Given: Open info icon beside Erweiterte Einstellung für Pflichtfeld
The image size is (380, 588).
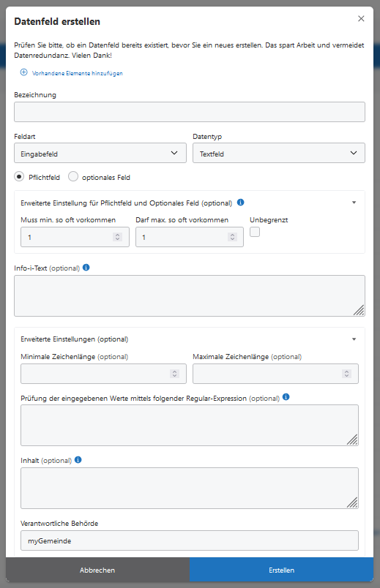Looking at the screenshot, I should pyautogui.click(x=241, y=203).
